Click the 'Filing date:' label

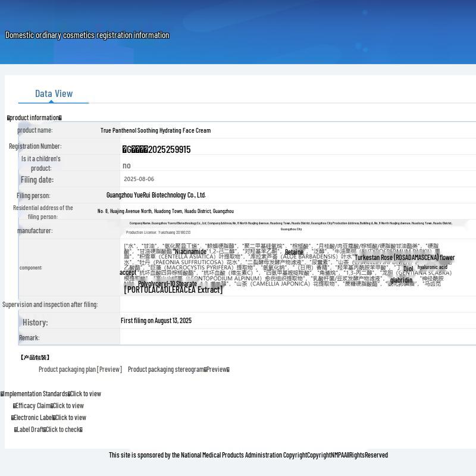click(37, 180)
